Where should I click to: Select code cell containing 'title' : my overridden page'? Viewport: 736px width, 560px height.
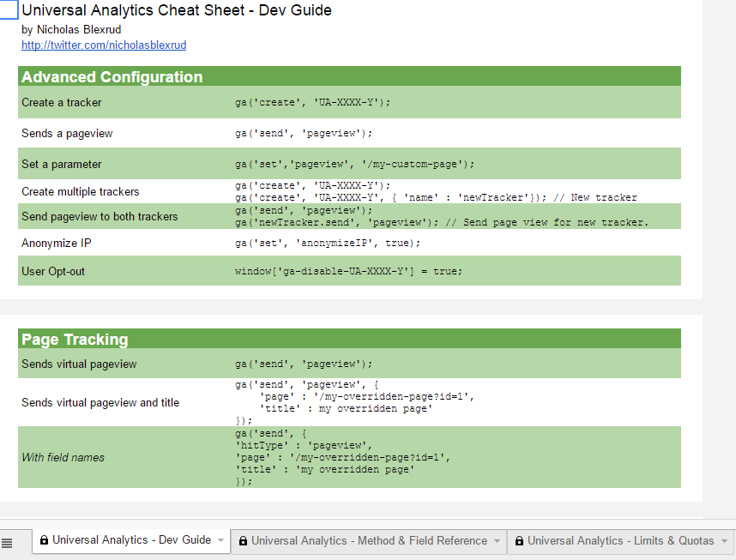point(355,403)
